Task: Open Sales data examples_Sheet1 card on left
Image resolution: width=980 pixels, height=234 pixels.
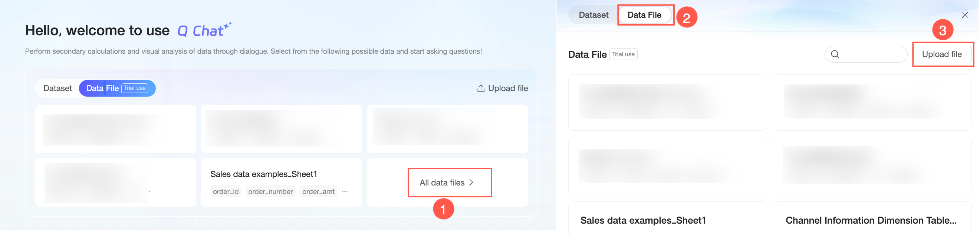Action: tap(263, 174)
